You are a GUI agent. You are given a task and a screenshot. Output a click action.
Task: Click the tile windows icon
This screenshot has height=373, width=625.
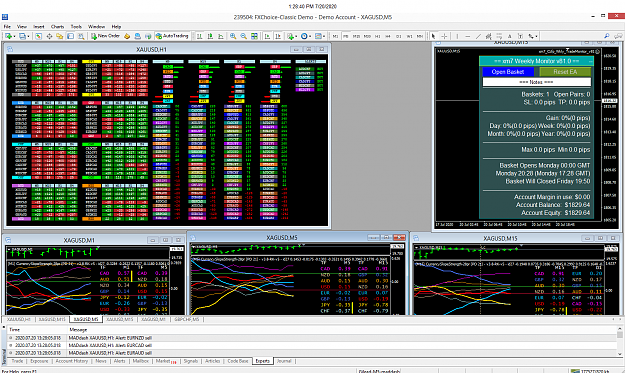coord(254,36)
